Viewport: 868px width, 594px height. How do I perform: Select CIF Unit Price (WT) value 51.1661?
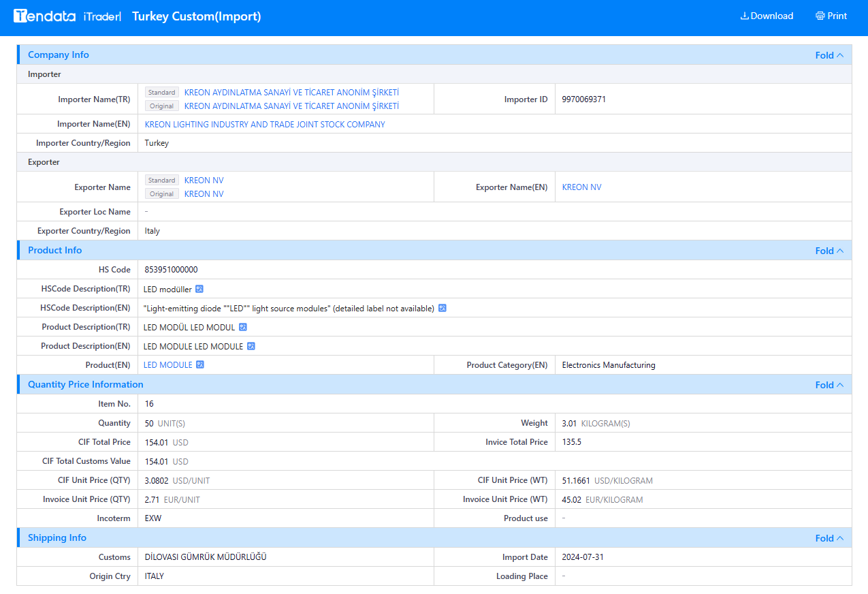pyautogui.click(x=577, y=481)
